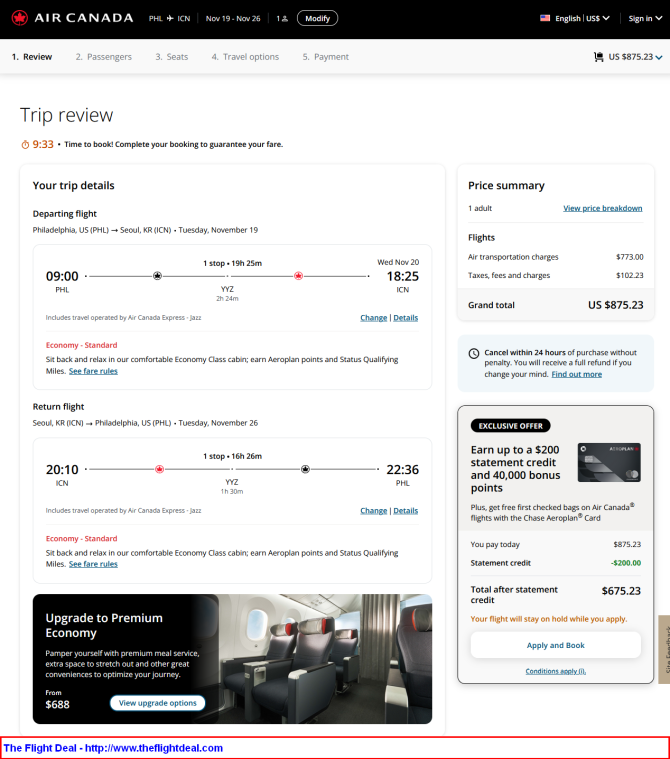Image resolution: width=670 pixels, height=759 pixels.
Task: Open Conditions apply link
Action: click(556, 671)
